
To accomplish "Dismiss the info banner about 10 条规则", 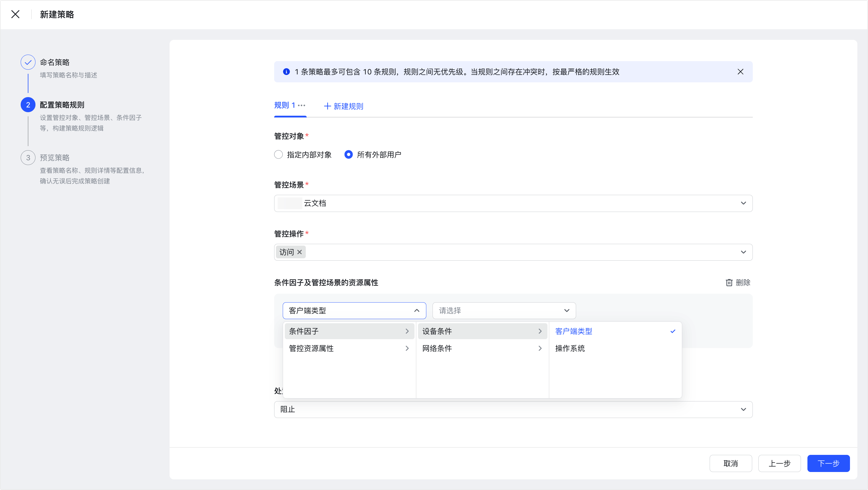I will 740,72.
